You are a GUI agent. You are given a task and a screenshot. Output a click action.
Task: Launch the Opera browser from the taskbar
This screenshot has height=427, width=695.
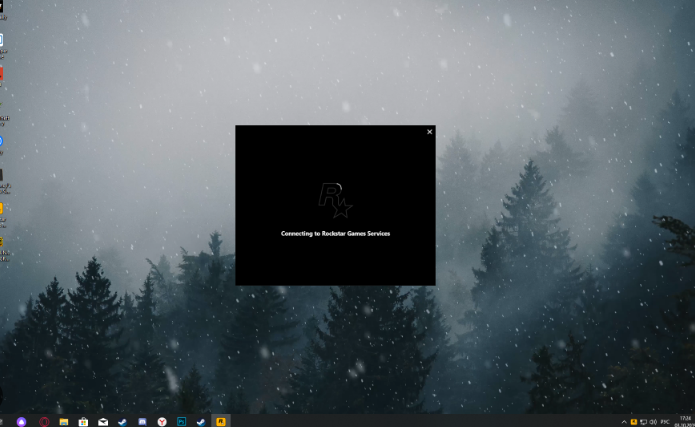(x=44, y=422)
